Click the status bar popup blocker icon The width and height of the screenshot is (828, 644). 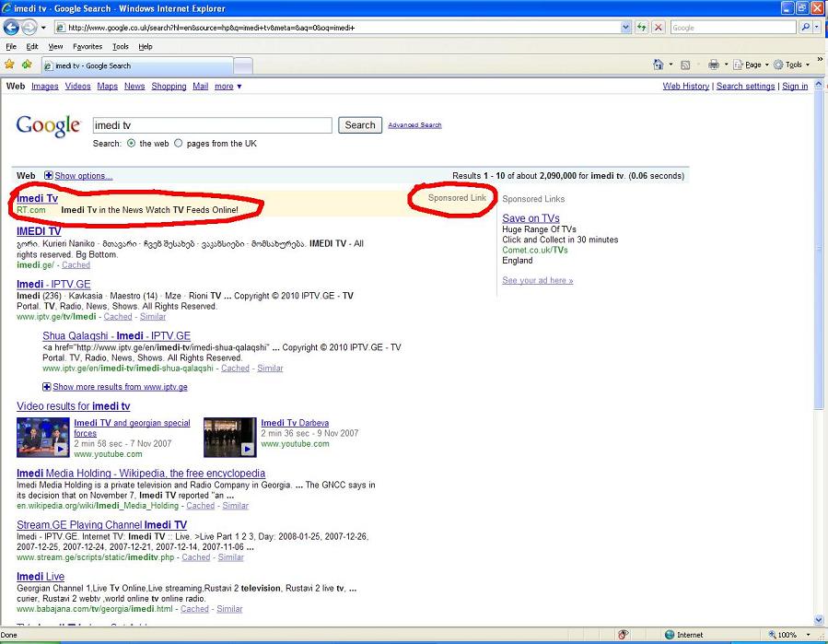coord(624,635)
